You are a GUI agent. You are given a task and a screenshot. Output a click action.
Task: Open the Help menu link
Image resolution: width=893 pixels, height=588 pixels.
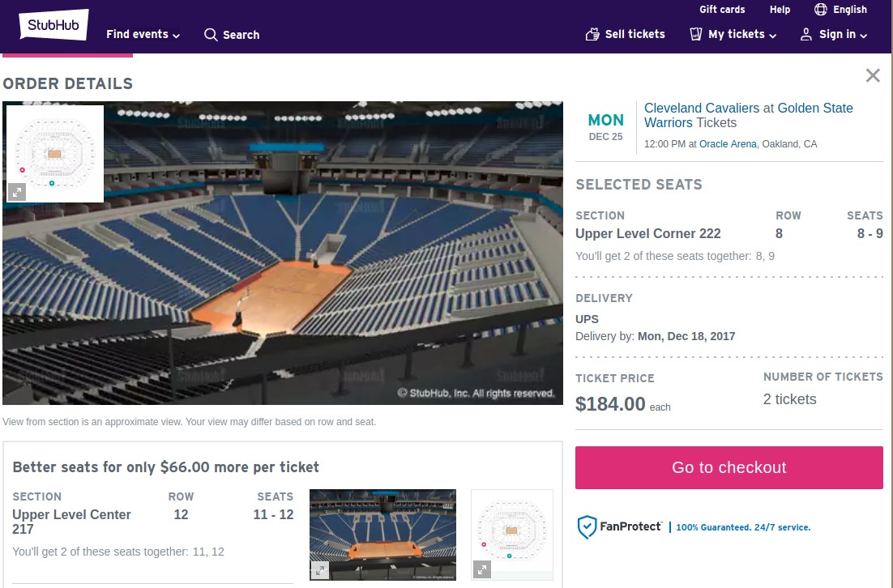780,10
